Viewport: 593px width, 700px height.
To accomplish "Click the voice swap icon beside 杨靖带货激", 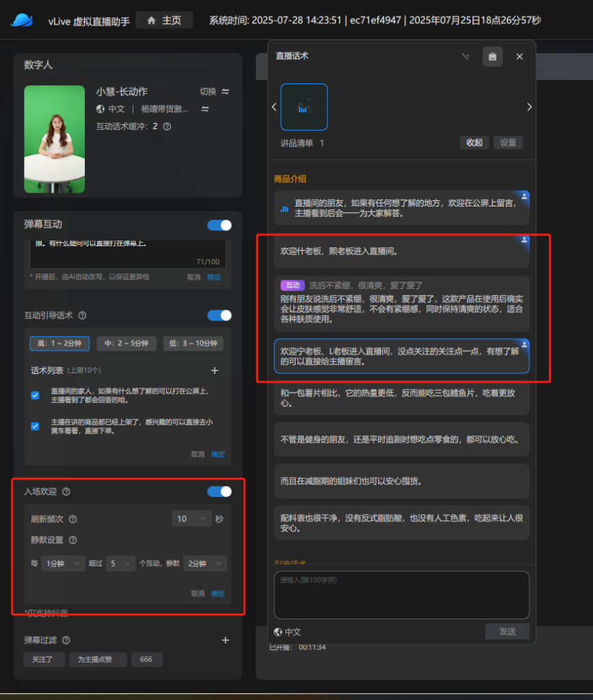I will (205, 109).
